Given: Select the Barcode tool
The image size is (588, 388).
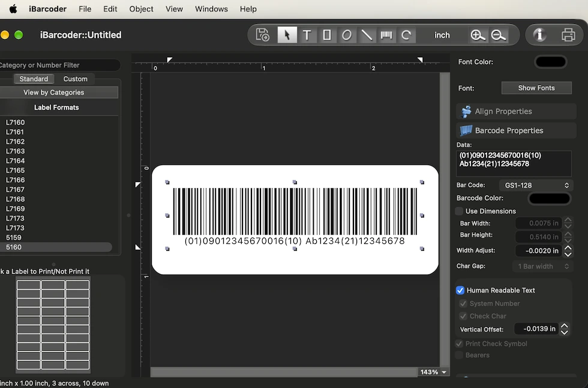Looking at the screenshot, I should pos(386,35).
